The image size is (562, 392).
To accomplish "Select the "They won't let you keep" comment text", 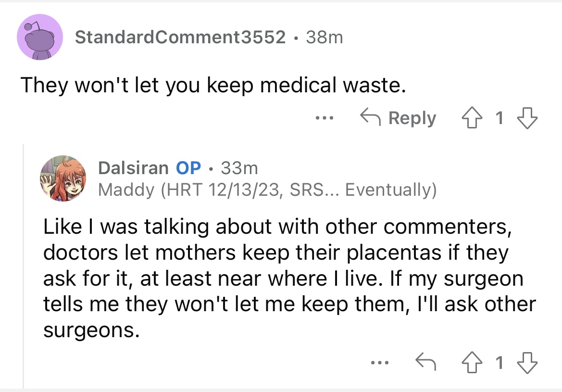I will pyautogui.click(x=212, y=85).
